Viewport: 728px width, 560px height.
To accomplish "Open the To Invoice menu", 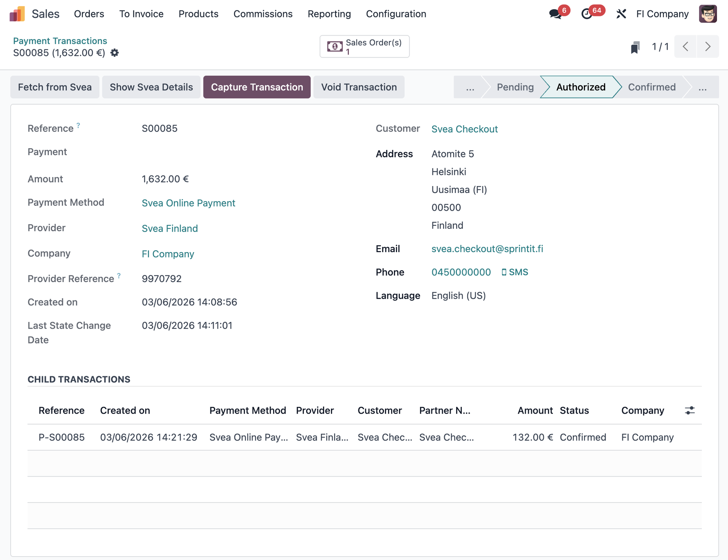I will point(141,14).
